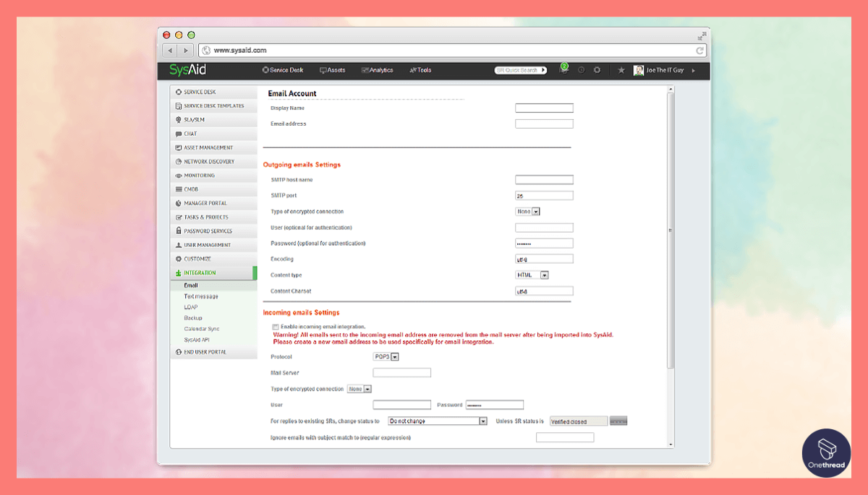Open the Tools menu in top bar

coord(422,70)
